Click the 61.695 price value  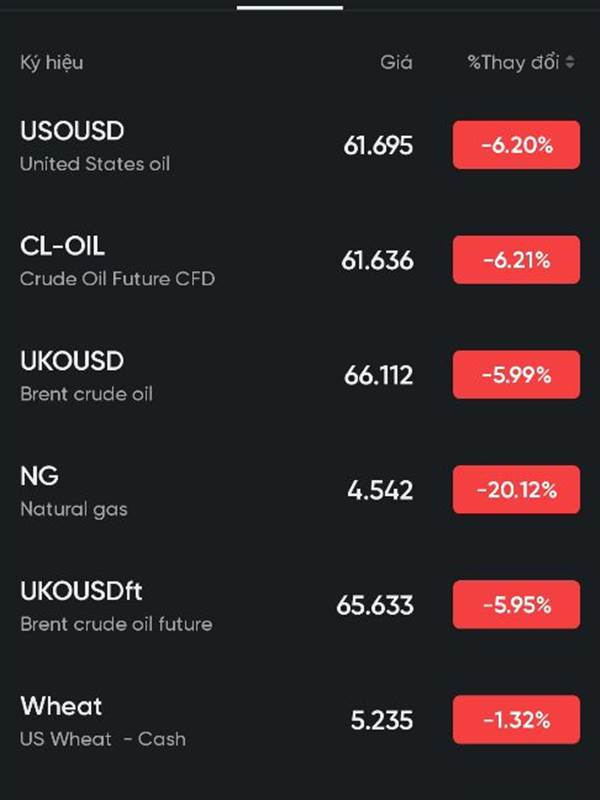pos(378,146)
